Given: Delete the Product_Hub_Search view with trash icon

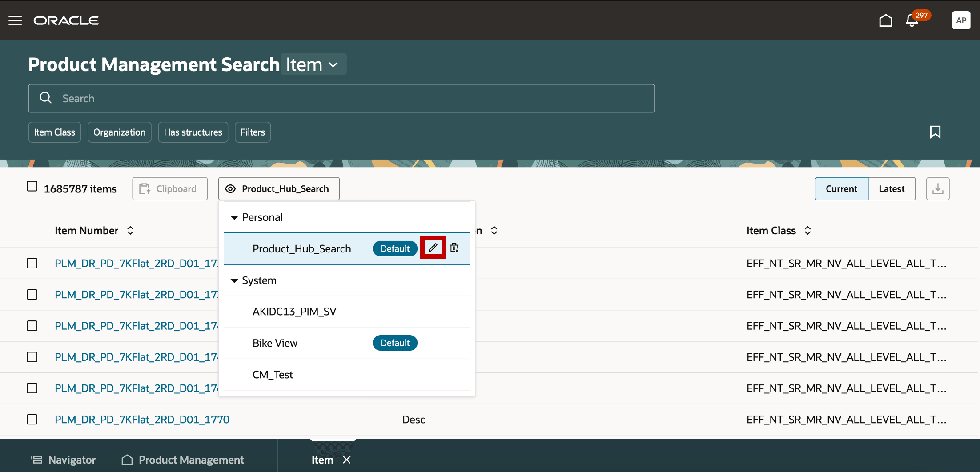Looking at the screenshot, I should coord(454,248).
